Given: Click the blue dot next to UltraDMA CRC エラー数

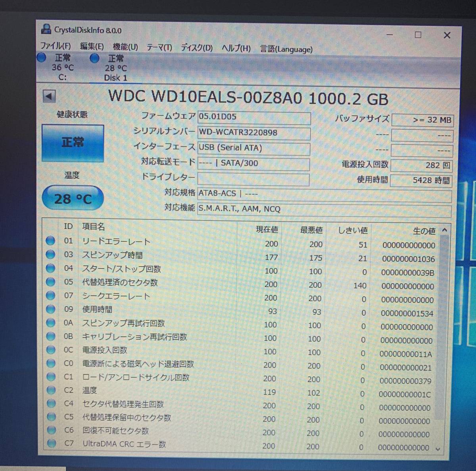Looking at the screenshot, I should point(52,443).
